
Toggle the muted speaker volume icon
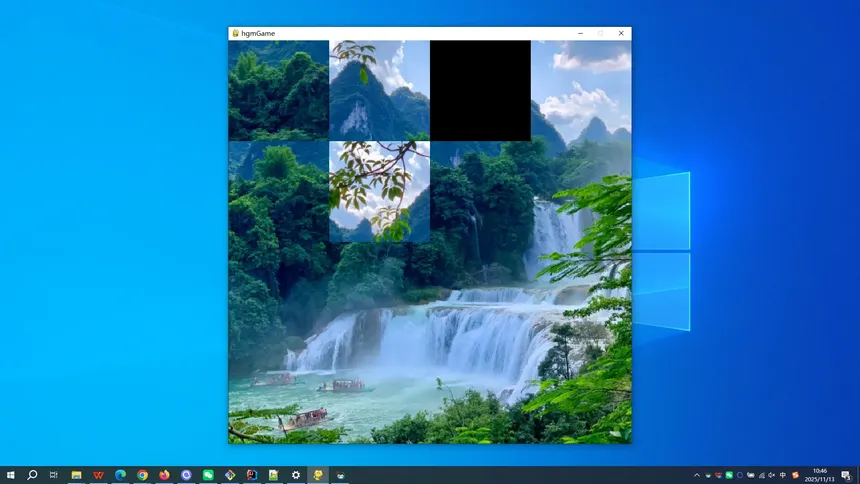[x=772, y=475]
